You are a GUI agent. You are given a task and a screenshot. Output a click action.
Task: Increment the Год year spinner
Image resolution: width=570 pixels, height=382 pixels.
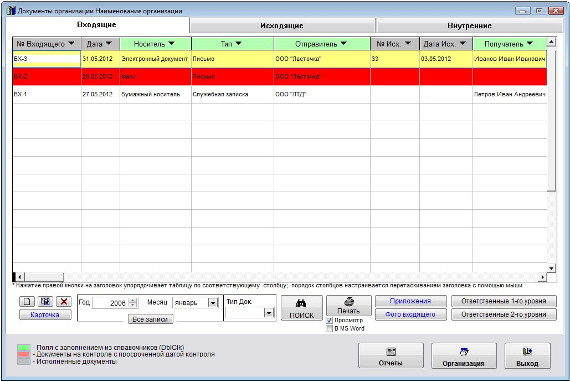(133, 300)
